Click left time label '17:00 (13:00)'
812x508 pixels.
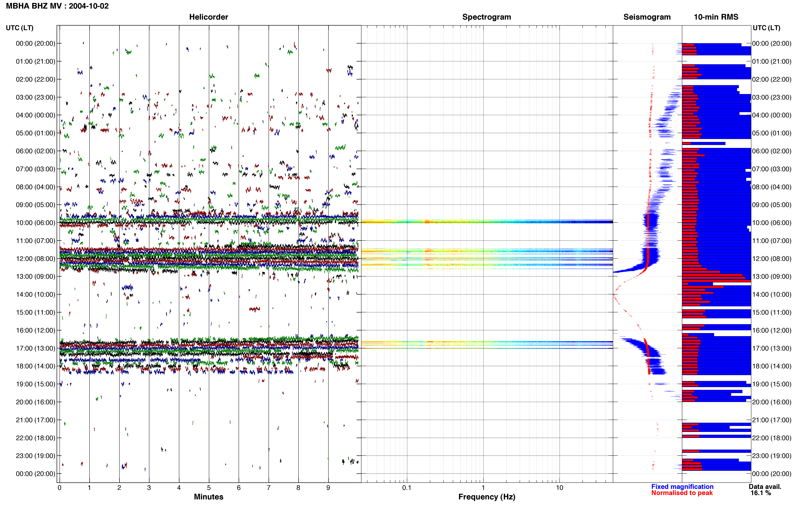tap(36, 348)
